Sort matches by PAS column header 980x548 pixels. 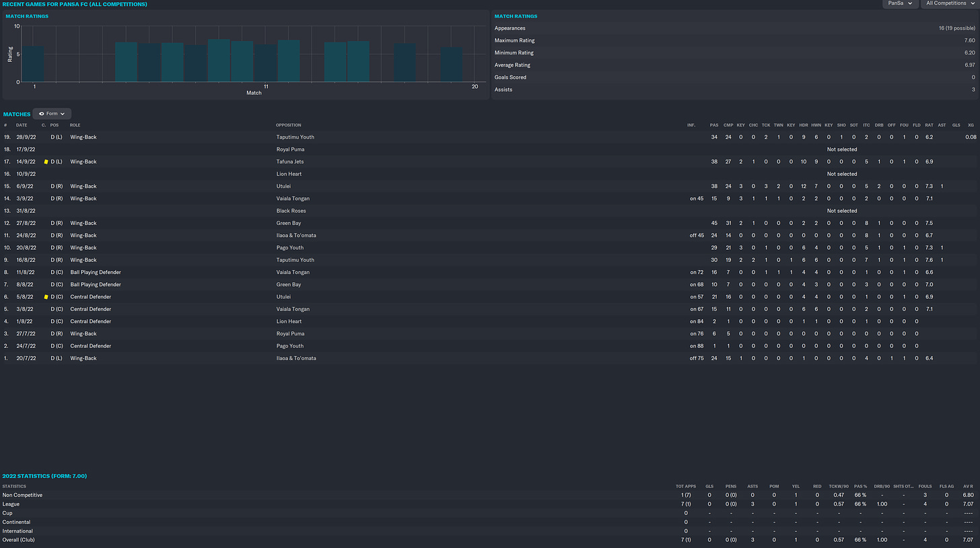713,125
